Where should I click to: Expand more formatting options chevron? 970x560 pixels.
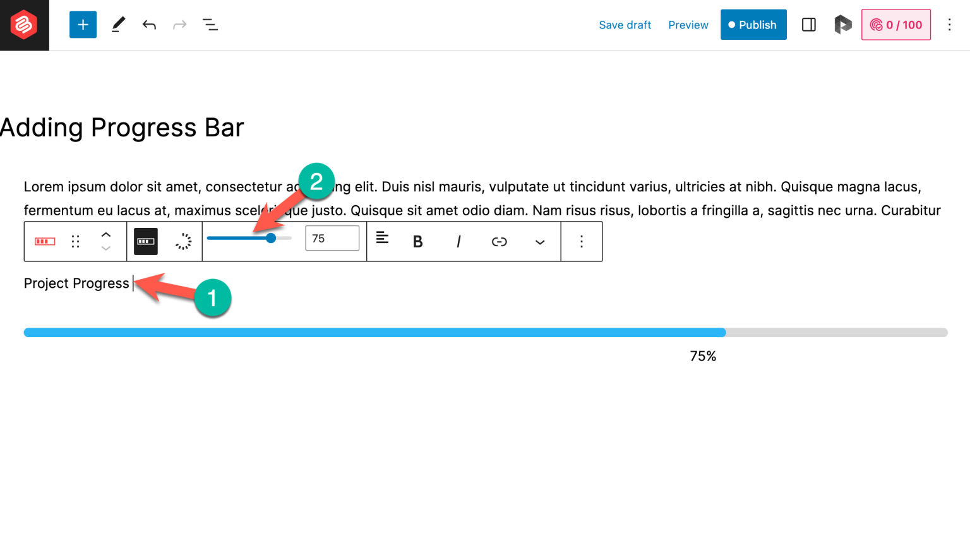pyautogui.click(x=540, y=242)
